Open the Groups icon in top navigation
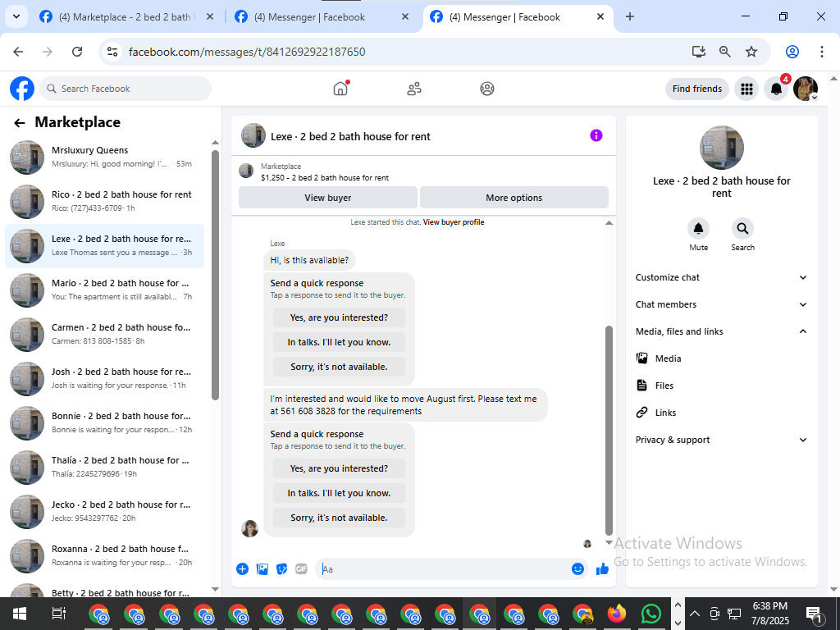 [487, 89]
